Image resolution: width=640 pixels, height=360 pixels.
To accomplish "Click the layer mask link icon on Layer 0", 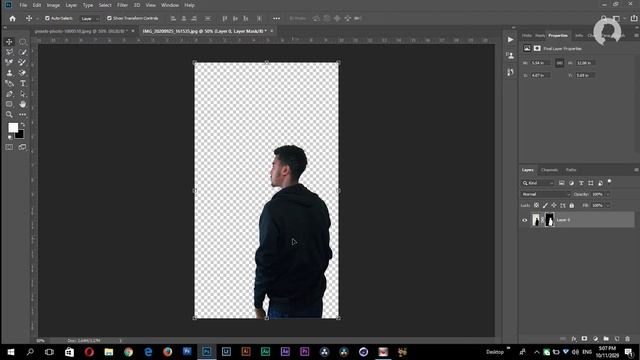I will [x=542, y=220].
